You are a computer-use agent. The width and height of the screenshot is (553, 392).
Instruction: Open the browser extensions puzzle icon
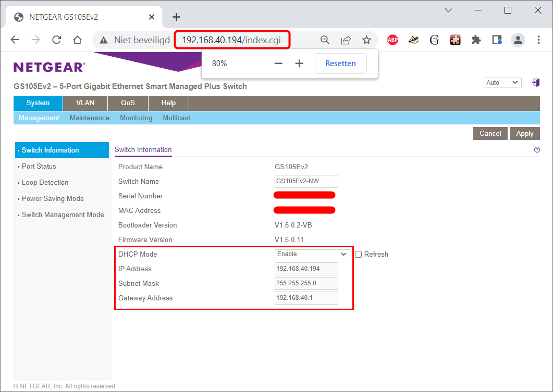click(476, 40)
